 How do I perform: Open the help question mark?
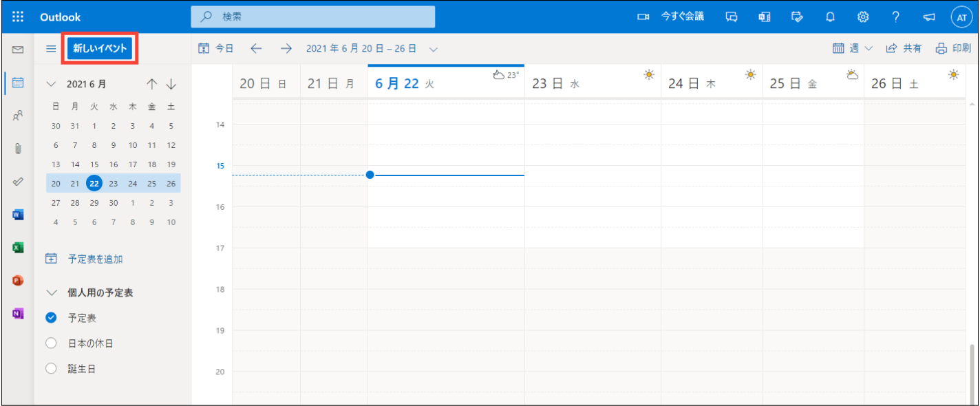pos(896,17)
